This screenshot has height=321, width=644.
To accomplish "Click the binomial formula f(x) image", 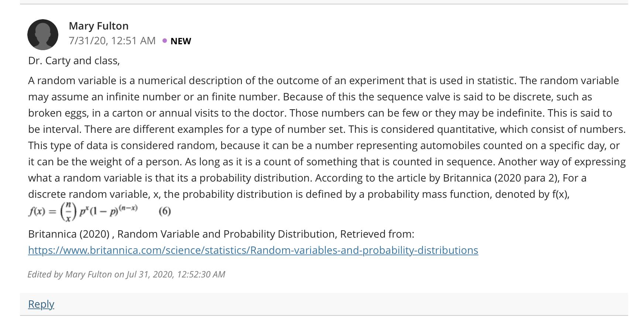I will (x=83, y=211).
